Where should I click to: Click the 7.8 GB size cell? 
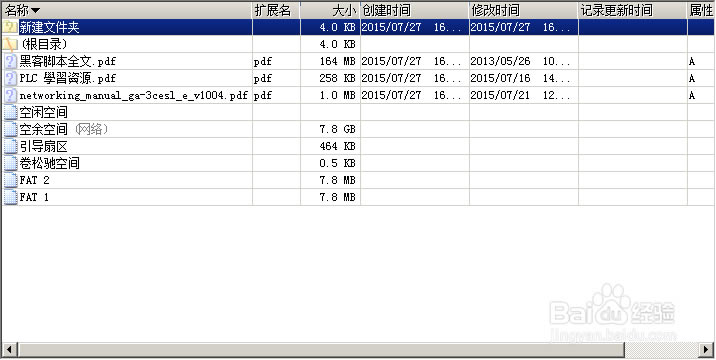337,129
